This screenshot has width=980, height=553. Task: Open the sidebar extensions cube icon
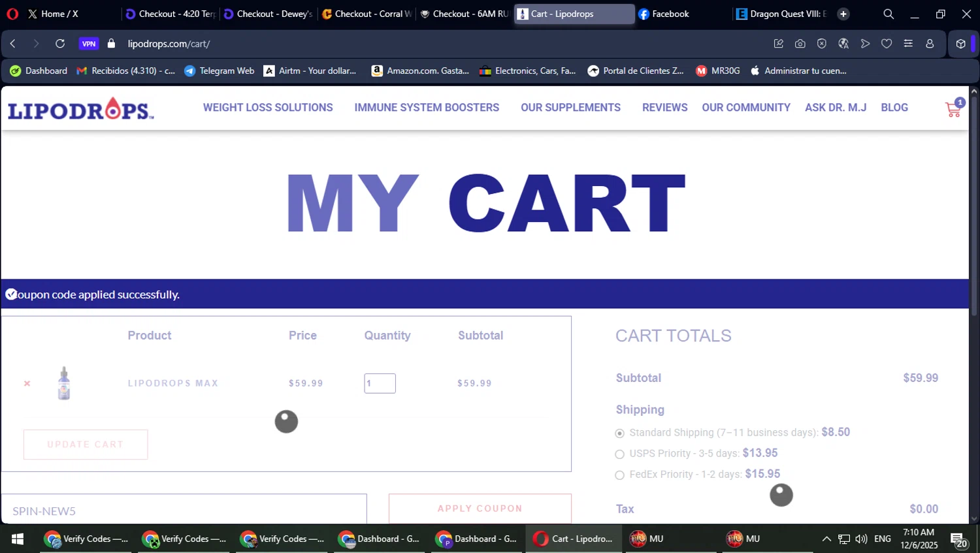point(960,44)
